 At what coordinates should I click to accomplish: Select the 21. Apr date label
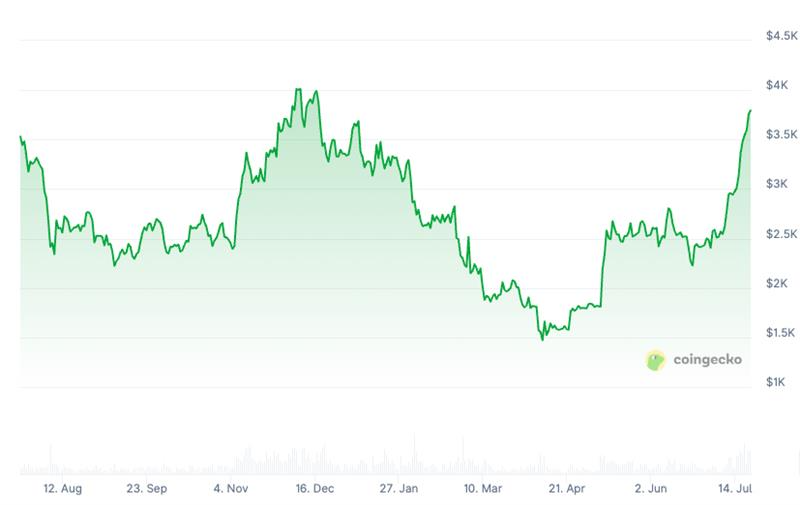click(x=566, y=489)
